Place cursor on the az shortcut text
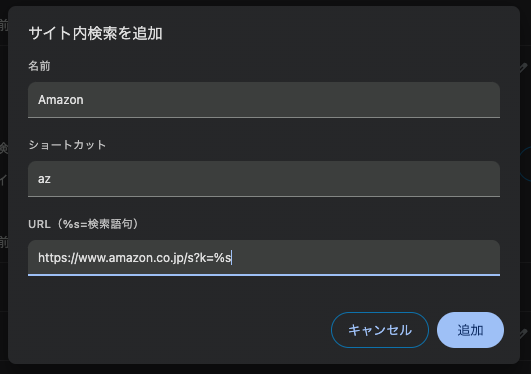This screenshot has height=374, width=531. [x=44, y=179]
